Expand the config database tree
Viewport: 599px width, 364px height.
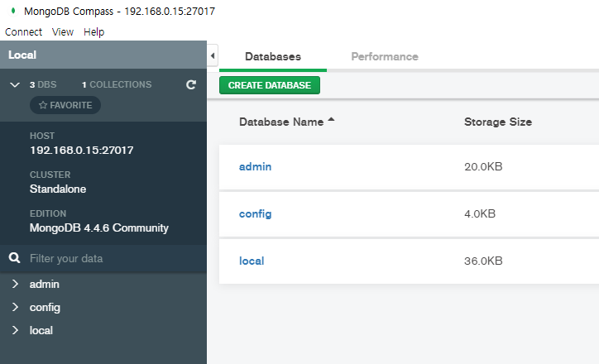tap(15, 307)
